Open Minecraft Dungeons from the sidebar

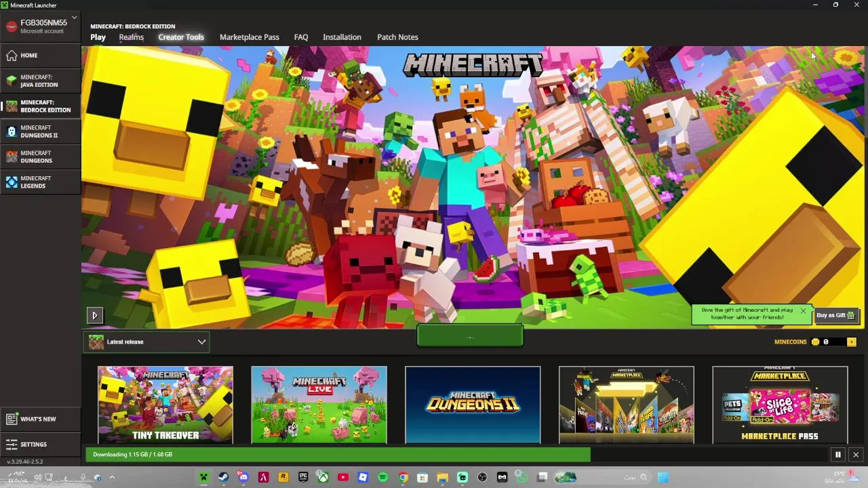click(x=41, y=157)
